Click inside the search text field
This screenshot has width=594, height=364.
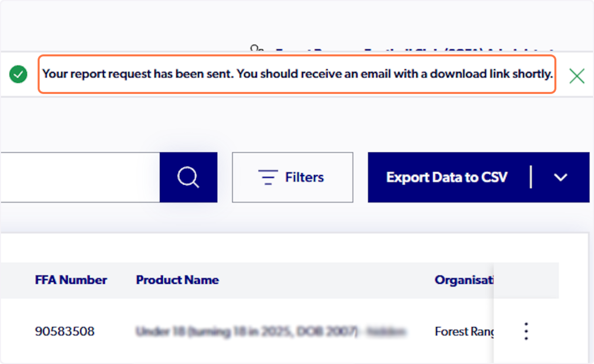pos(80,177)
